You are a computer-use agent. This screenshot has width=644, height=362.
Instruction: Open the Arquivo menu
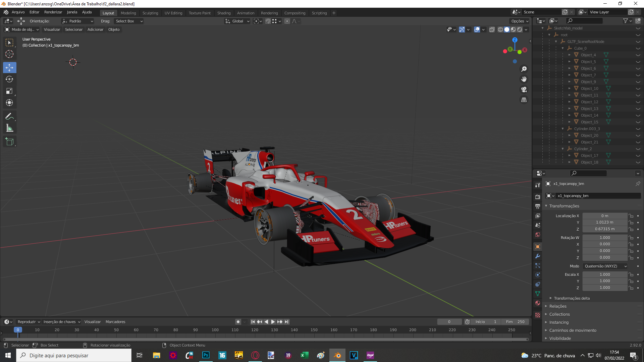pyautogui.click(x=18, y=12)
